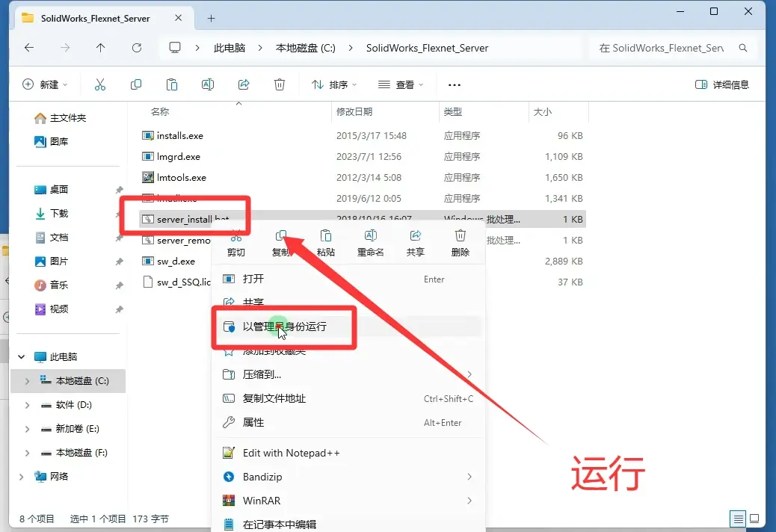The image size is (776, 532).
Task: Open the 排序 sort dropdown
Action: pyautogui.click(x=334, y=84)
